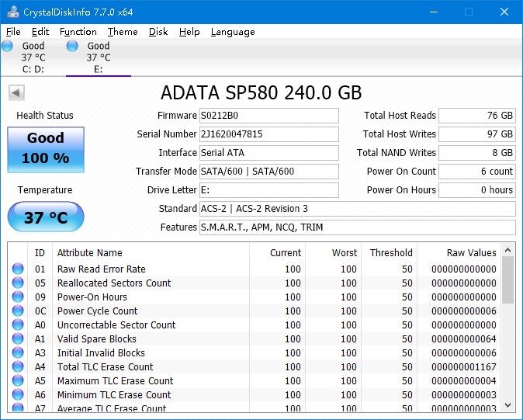Click Power On Hours value 0 hours
This screenshot has height=420, width=523.
(477, 190)
